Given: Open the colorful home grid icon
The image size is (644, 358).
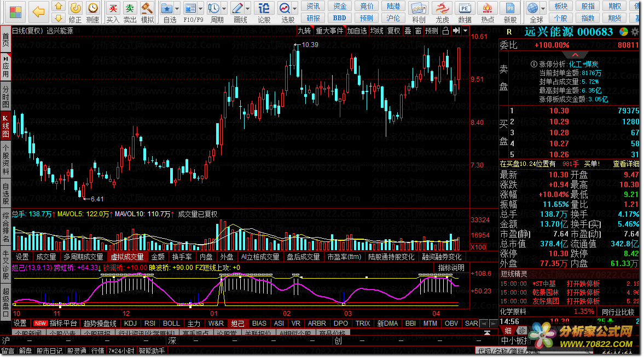Looking at the screenshot, I should 15,11.
